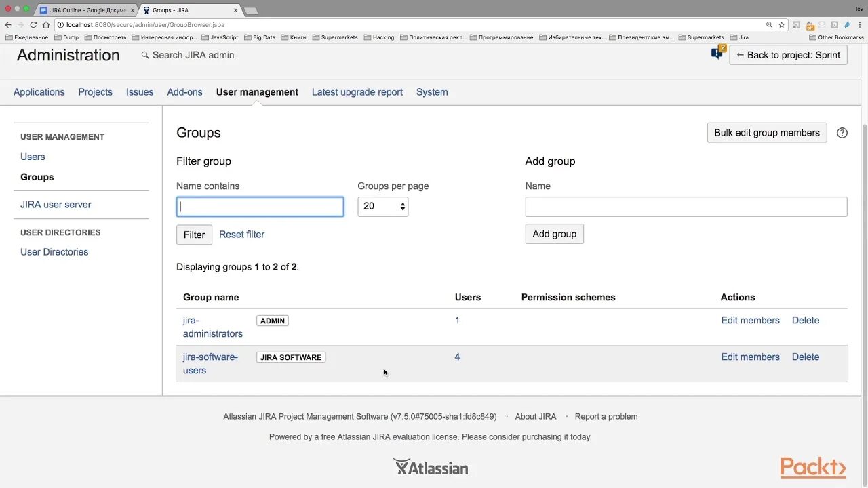Click the browser home icon
The height and width of the screenshot is (488, 868).
tap(46, 24)
